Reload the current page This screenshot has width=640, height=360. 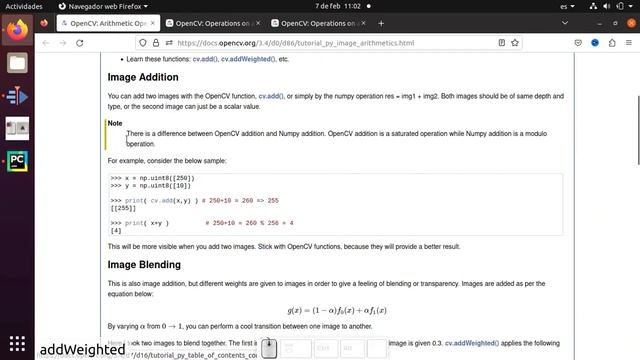[x=80, y=43]
